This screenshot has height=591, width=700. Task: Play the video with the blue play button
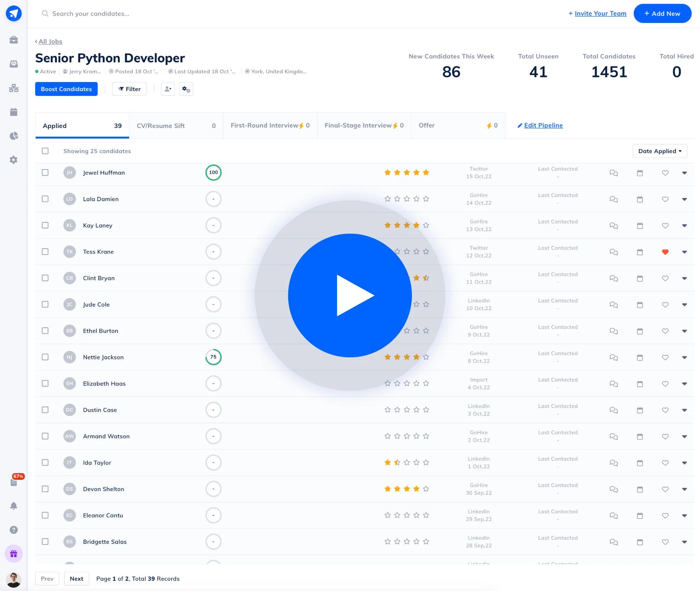[x=350, y=295]
